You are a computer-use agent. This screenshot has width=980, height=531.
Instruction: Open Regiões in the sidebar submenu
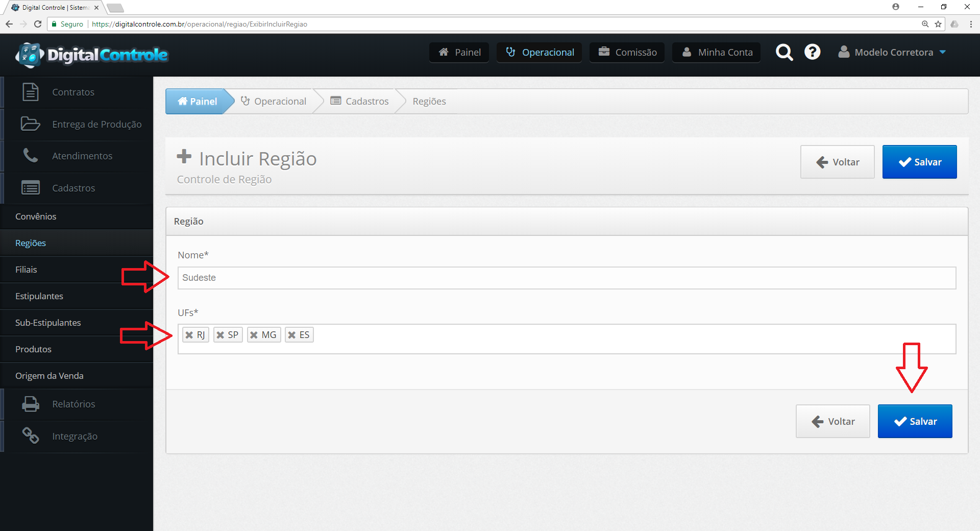pyautogui.click(x=77, y=243)
